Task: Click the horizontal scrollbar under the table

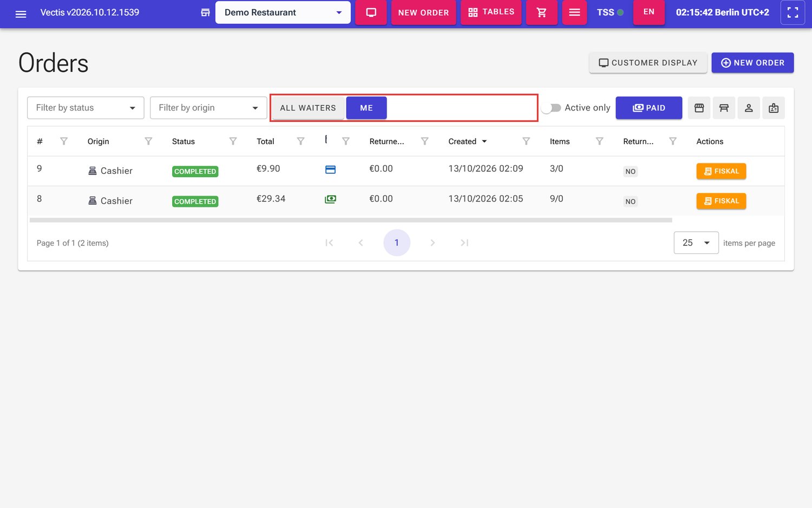Action: 351,220
